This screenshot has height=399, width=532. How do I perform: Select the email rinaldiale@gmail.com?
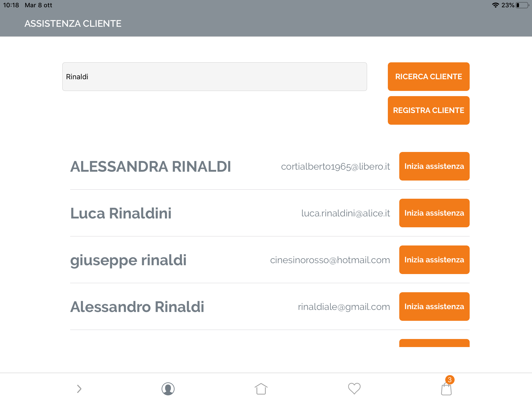344,307
